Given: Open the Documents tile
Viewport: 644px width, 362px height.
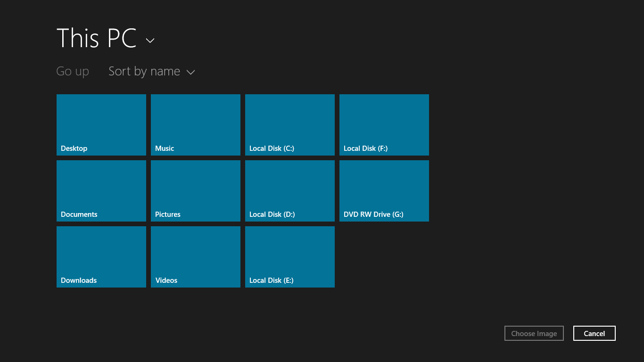Looking at the screenshot, I should pos(101,191).
